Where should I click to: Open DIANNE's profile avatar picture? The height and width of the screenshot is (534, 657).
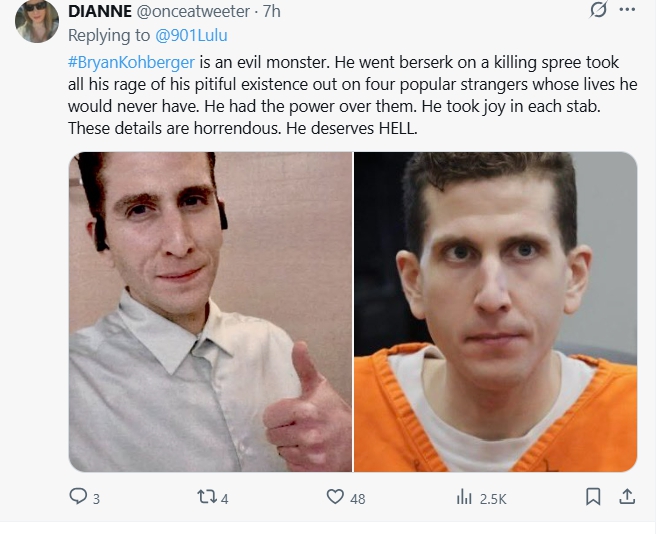(x=37, y=21)
